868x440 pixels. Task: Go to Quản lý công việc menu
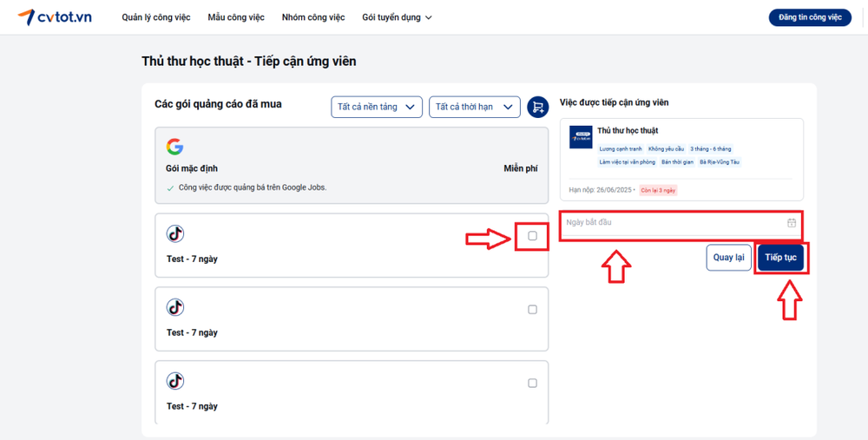156,17
